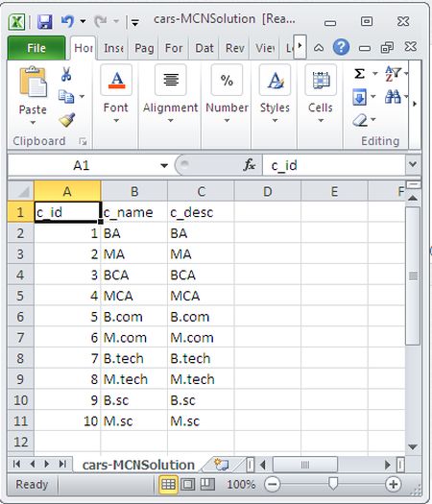Open the Paste options dropdown arrow
432x504 pixels.
33,123
